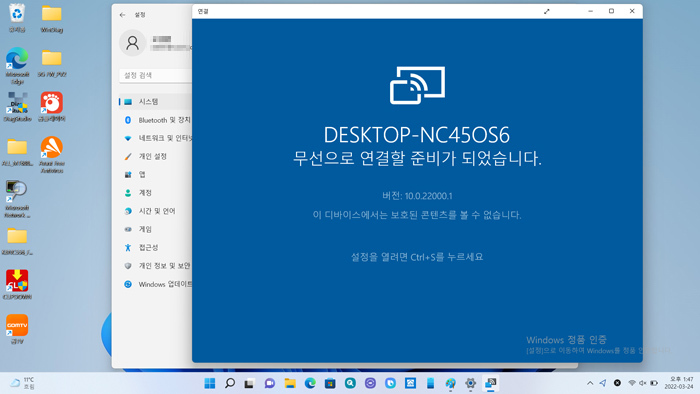
Task: Click the '설정을 열려면 Ctrl+S를 누르세요' hint text
Action: pyautogui.click(x=417, y=257)
